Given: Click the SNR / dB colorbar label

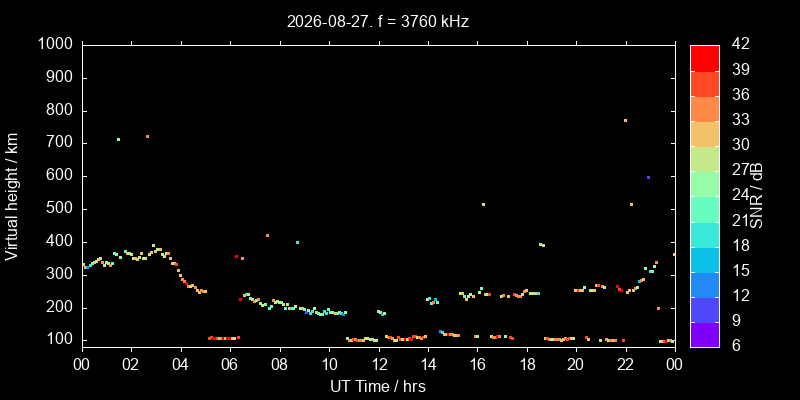Looking at the screenshot, I should click(757, 196).
